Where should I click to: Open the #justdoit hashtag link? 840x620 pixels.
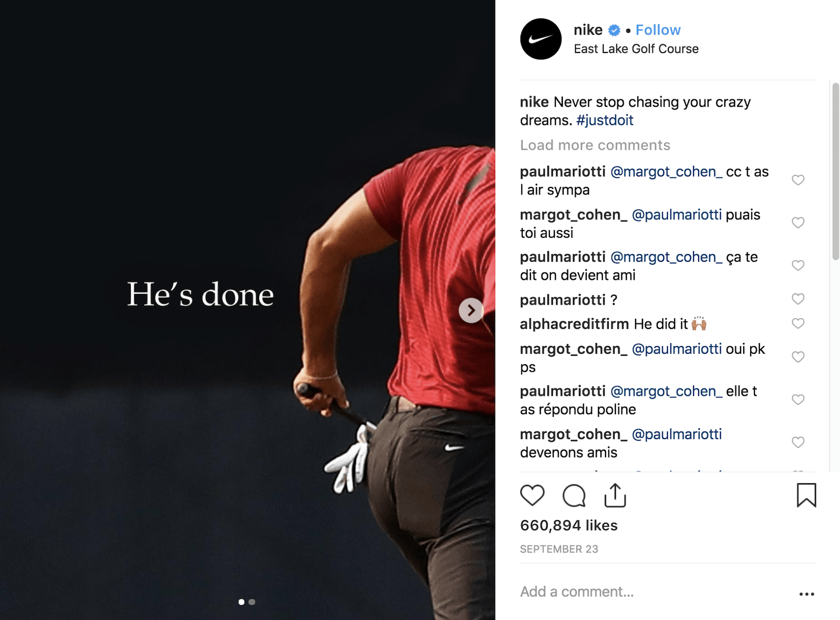(604, 120)
